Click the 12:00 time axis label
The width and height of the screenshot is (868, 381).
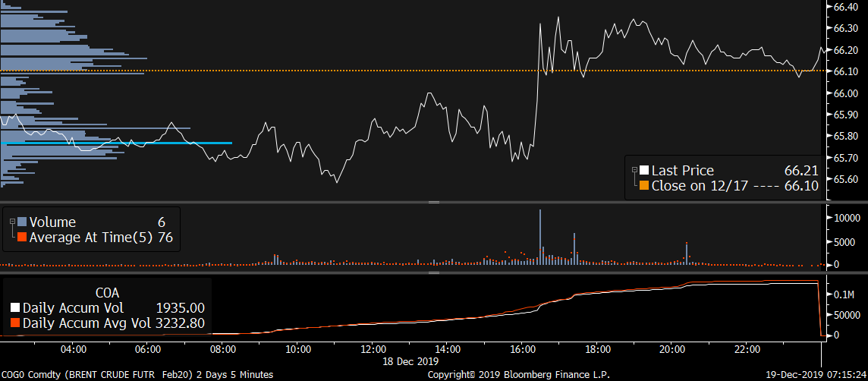(372, 349)
